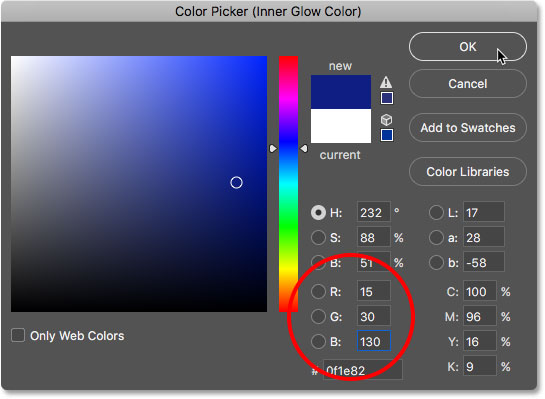Select the in-gamut color swatch below warning
The width and height of the screenshot is (545, 399).
[x=387, y=98]
